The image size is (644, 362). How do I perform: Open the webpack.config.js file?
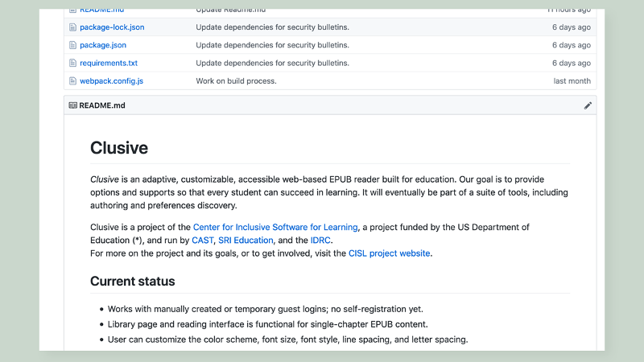111,81
